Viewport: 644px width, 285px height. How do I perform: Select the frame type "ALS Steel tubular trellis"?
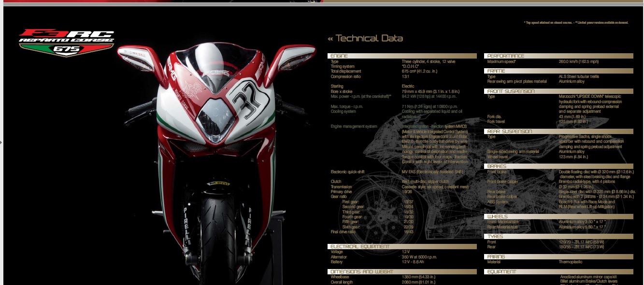(x=579, y=76)
